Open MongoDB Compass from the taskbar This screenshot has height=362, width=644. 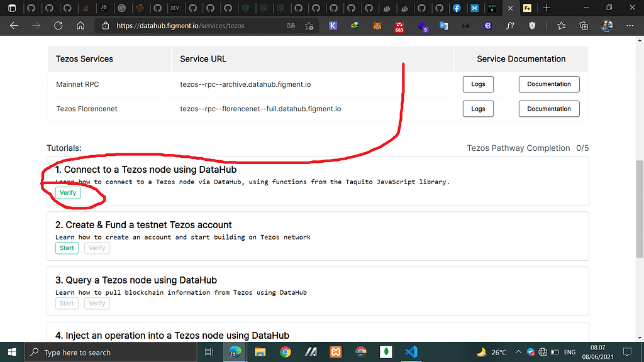pos(386,352)
